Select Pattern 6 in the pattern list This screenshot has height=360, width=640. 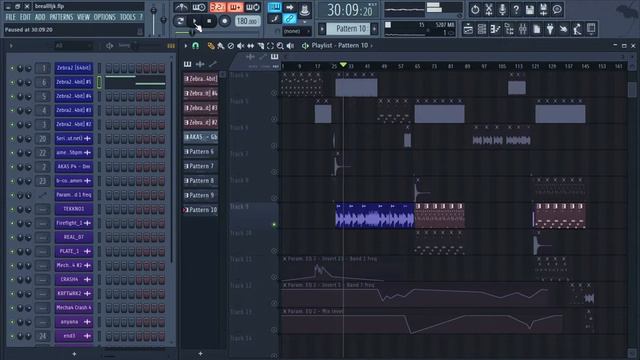pos(201,151)
